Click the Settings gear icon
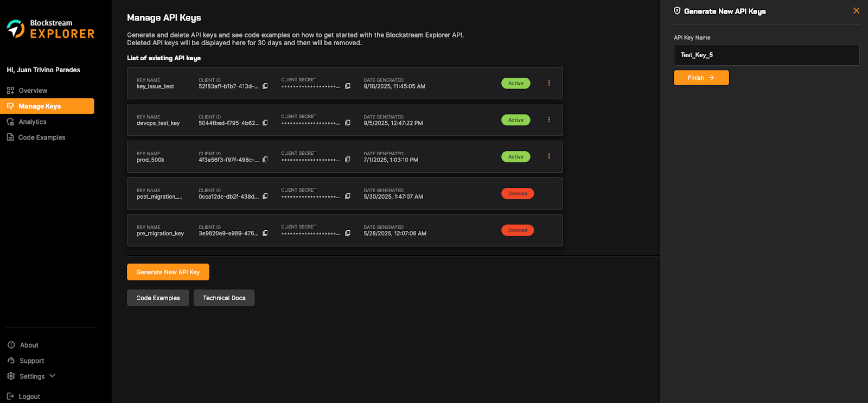 click(11, 376)
